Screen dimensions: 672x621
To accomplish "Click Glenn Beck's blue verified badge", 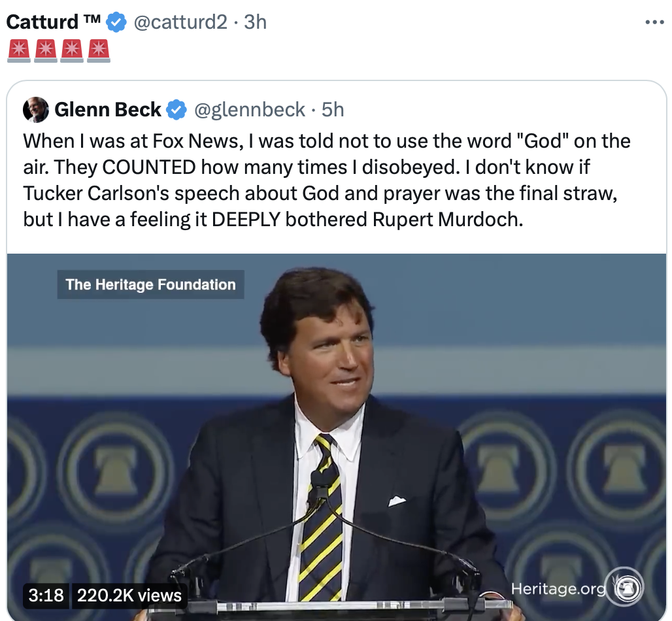I will click(176, 110).
